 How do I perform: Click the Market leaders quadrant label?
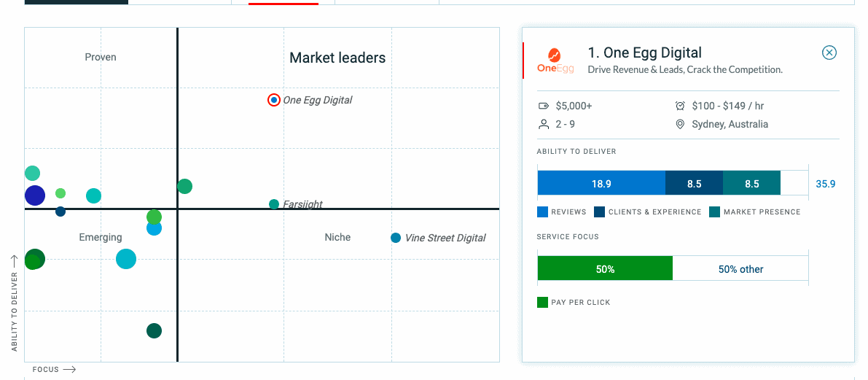pos(337,58)
